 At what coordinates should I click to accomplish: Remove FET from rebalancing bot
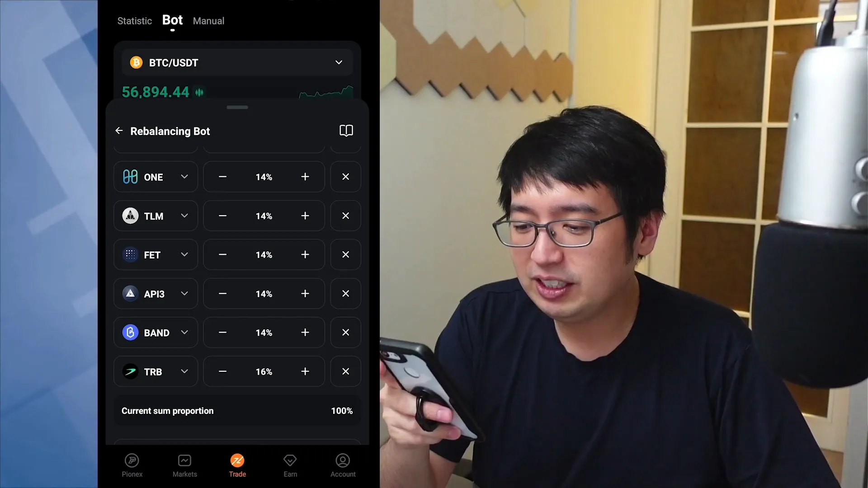(x=345, y=254)
